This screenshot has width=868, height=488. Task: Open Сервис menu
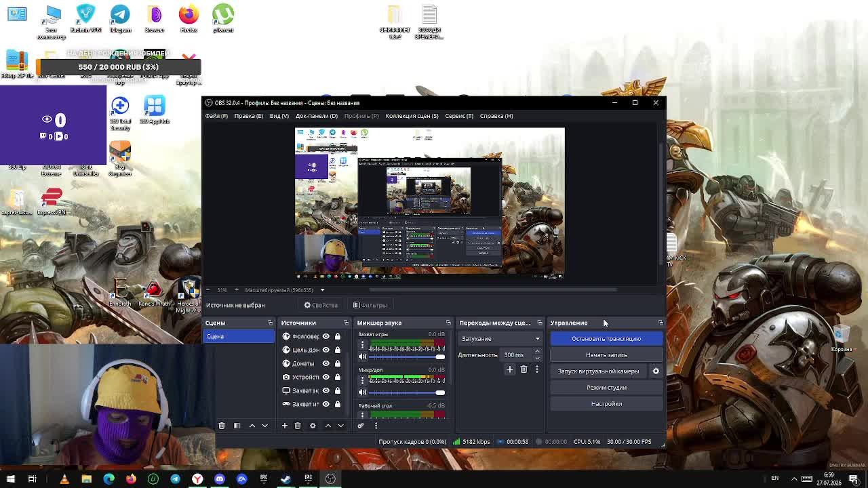pos(459,116)
